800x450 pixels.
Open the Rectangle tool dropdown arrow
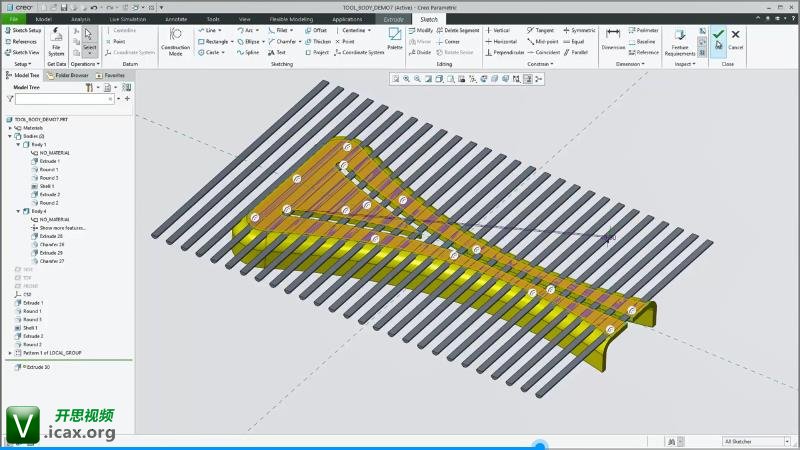(x=233, y=42)
